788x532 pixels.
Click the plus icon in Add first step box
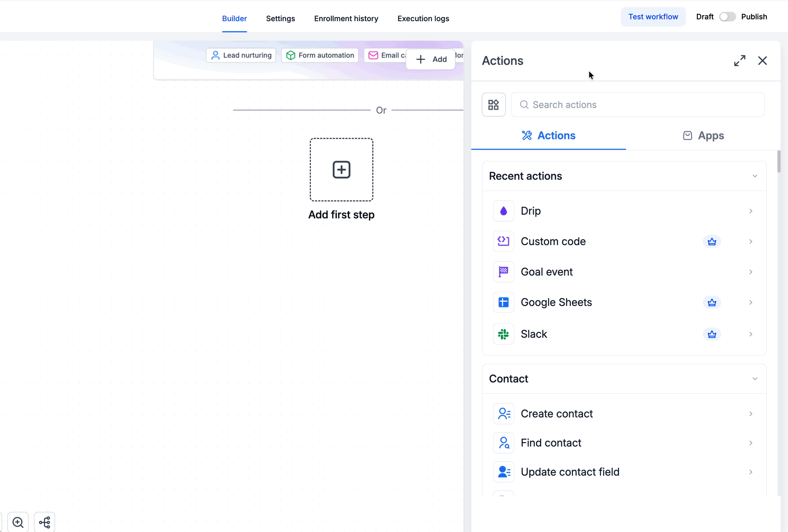click(342, 170)
